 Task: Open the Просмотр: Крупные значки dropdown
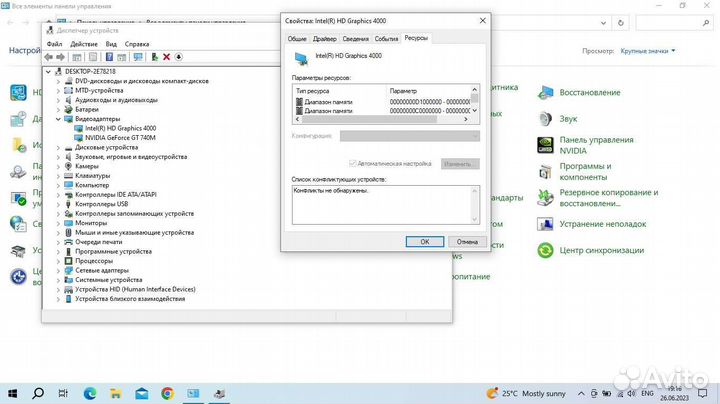coord(648,51)
